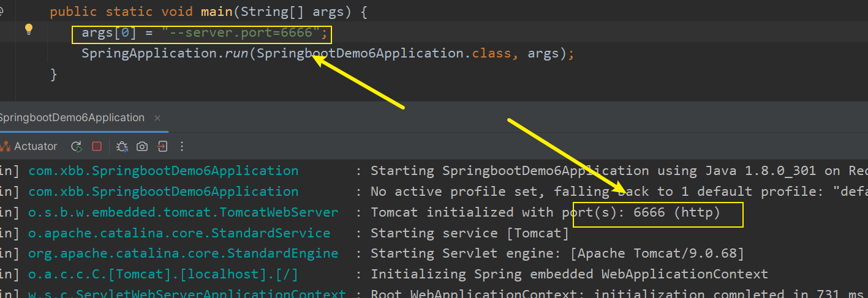Image resolution: width=868 pixels, height=298 pixels.
Task: Click 'Initializing Spring embedded WebApplicationContext' log message
Action: (x=569, y=274)
